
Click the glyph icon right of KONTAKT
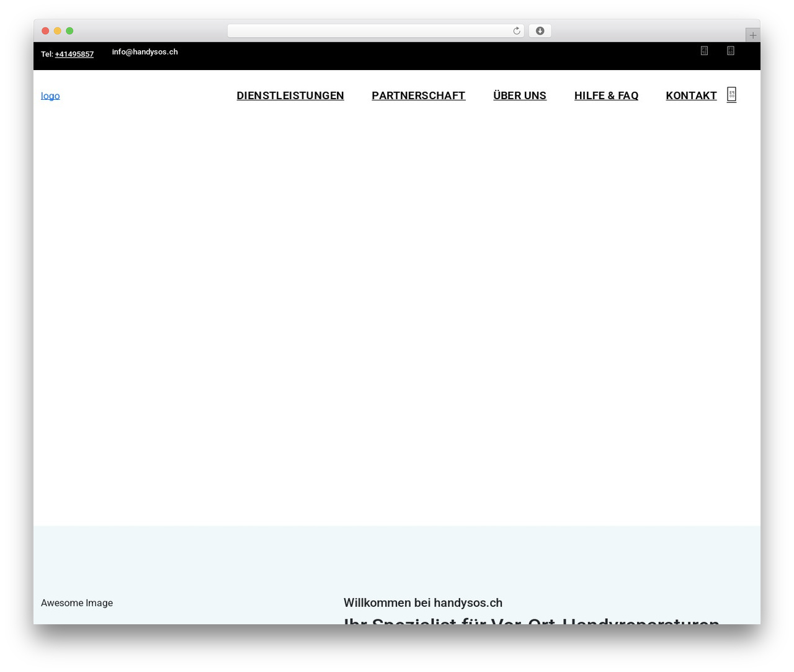(x=731, y=95)
